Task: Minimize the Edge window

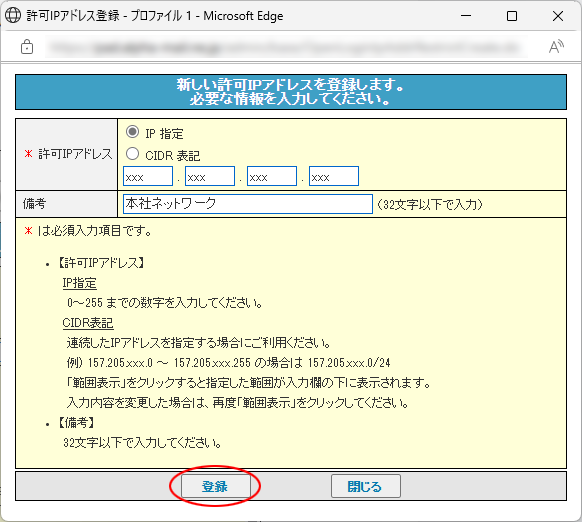Action: (x=466, y=16)
